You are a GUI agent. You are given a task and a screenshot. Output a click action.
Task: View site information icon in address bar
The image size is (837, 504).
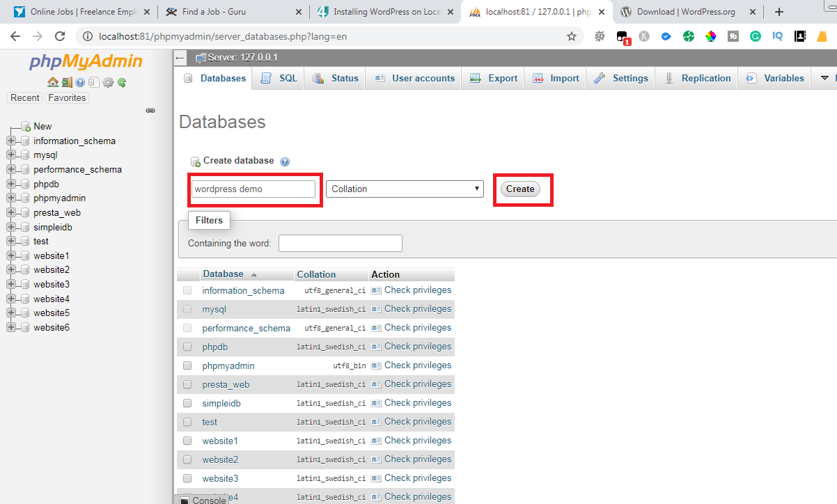click(87, 36)
